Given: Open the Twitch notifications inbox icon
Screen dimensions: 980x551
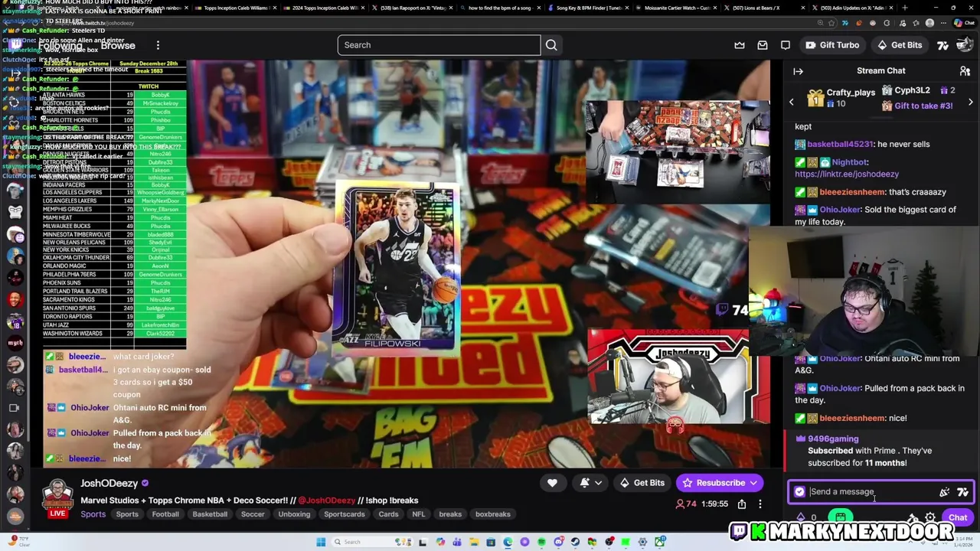Looking at the screenshot, I should click(x=763, y=45).
